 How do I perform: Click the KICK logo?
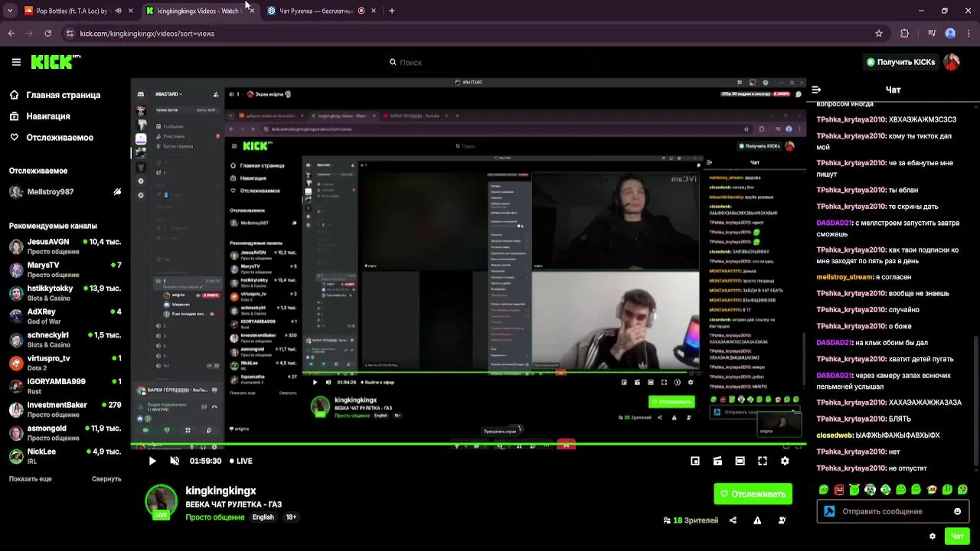(55, 62)
